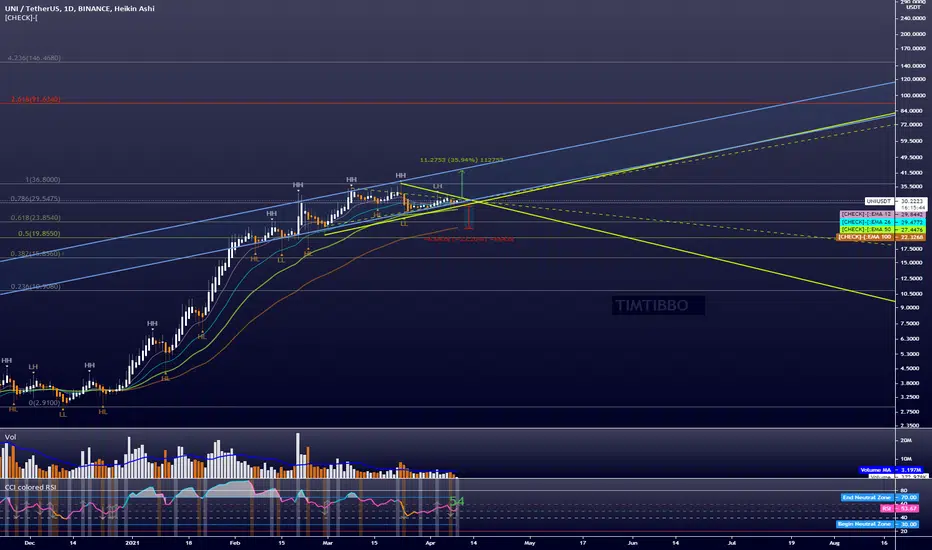
Task: Click the green EMA 50 price label
Action: coord(882,230)
